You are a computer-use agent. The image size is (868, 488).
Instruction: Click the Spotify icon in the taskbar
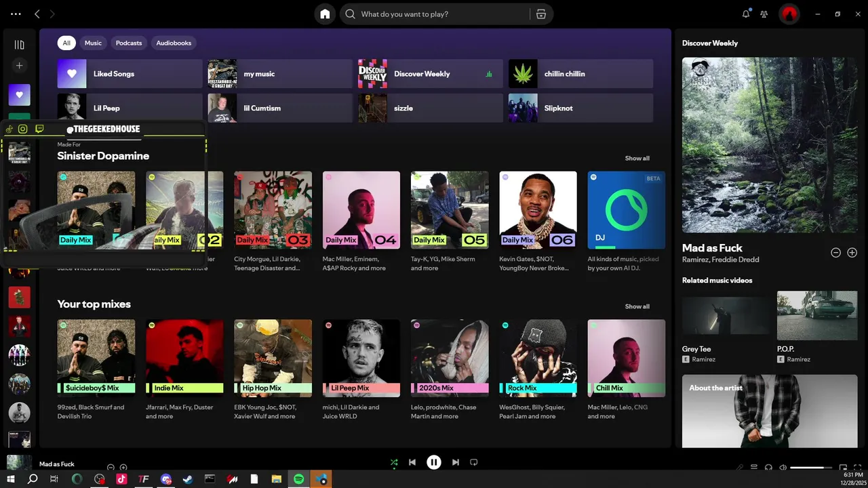299,479
